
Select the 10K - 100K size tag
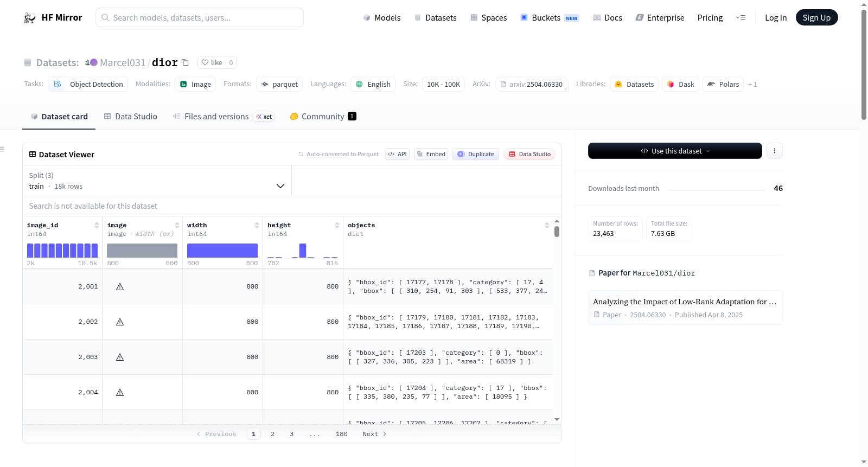(443, 85)
